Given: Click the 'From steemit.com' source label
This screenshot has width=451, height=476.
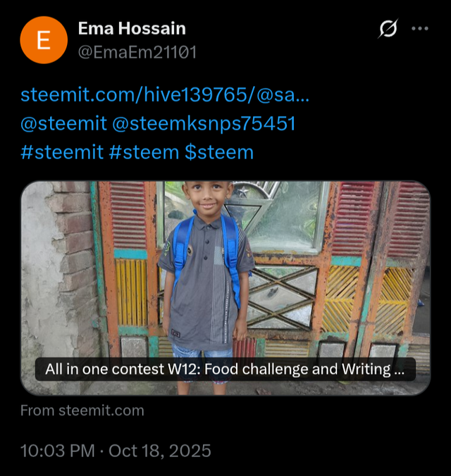Looking at the screenshot, I should [x=82, y=411].
